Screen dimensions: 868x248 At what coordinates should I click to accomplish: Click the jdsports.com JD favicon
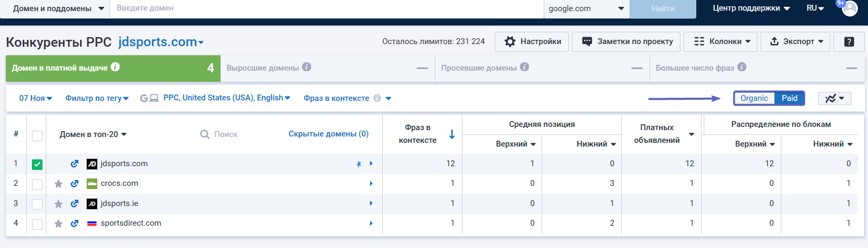click(92, 164)
